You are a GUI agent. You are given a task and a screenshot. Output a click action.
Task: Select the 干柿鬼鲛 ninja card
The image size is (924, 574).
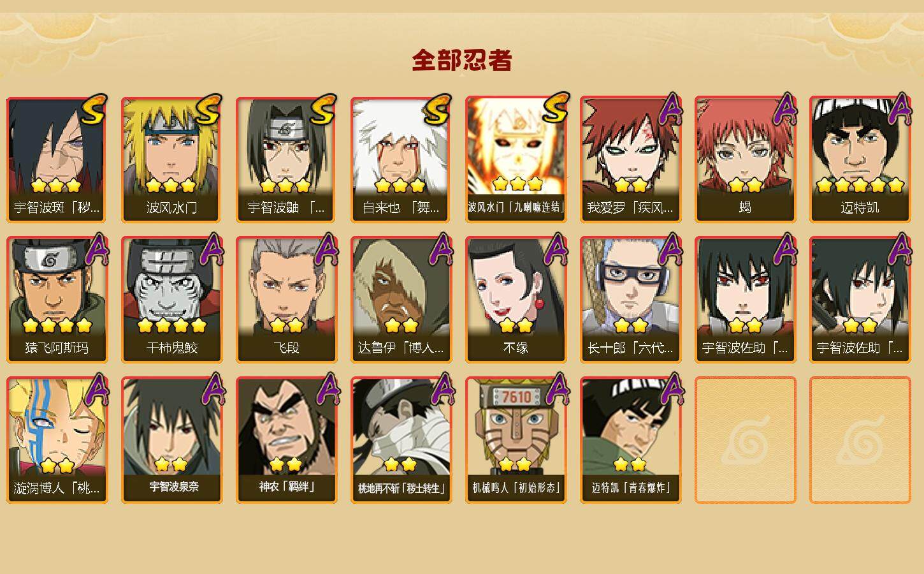coord(171,300)
